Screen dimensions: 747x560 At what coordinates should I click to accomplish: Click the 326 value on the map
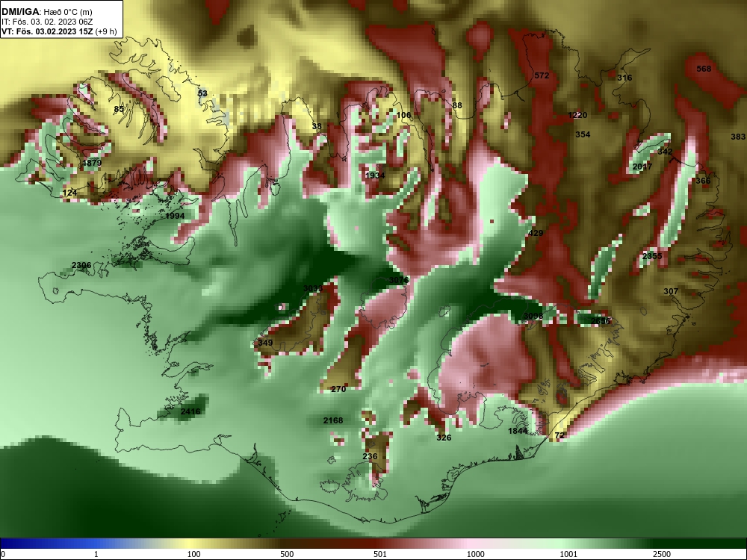[444, 437]
